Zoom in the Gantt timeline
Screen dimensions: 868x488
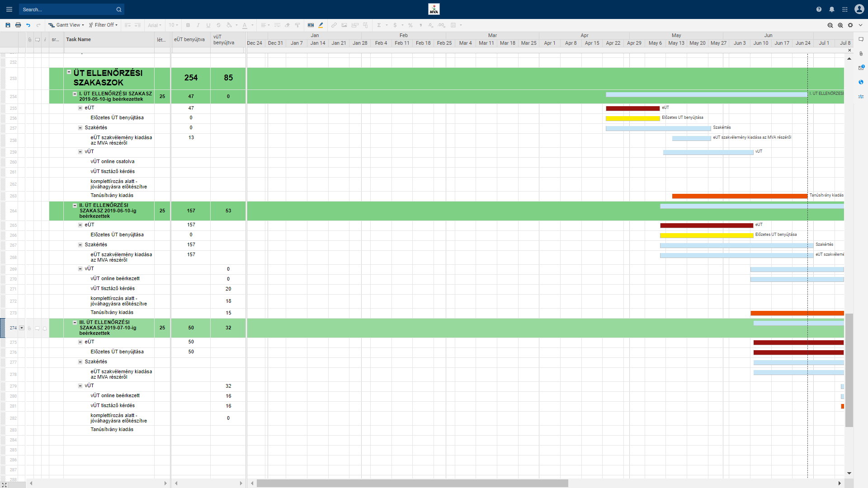[x=840, y=25]
